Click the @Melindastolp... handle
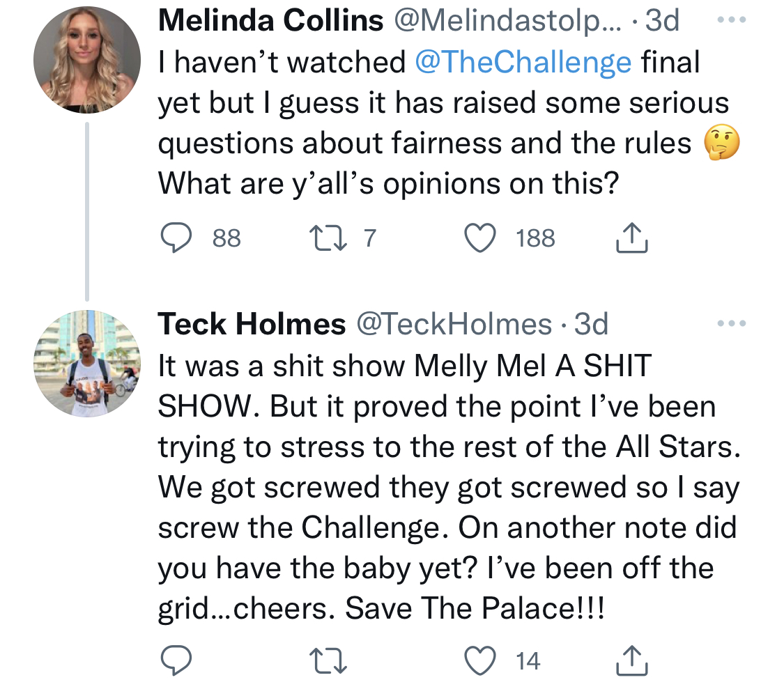784x696 pixels. tap(508, 20)
